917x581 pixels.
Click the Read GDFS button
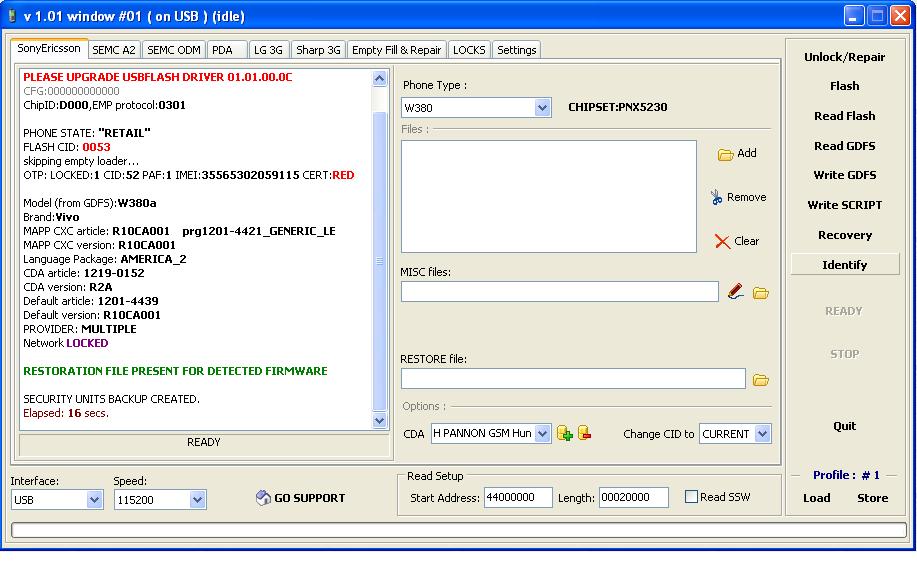click(x=844, y=146)
